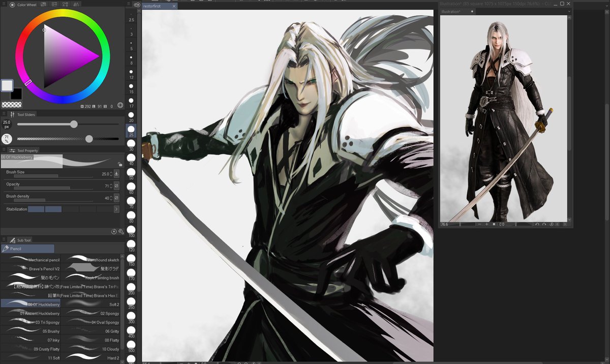Adjust the Brush Size stepper arrows
The width and height of the screenshot is (610, 364).
[x=111, y=174]
